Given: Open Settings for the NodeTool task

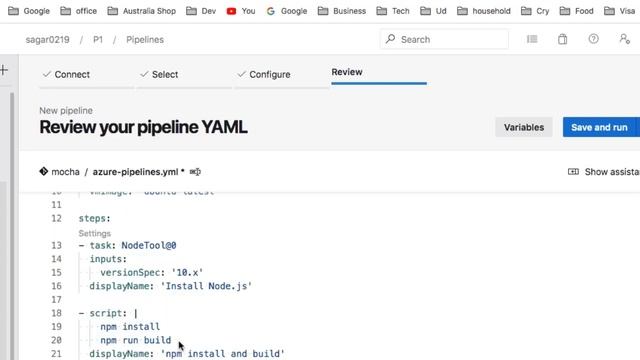Looking at the screenshot, I should (94, 233).
